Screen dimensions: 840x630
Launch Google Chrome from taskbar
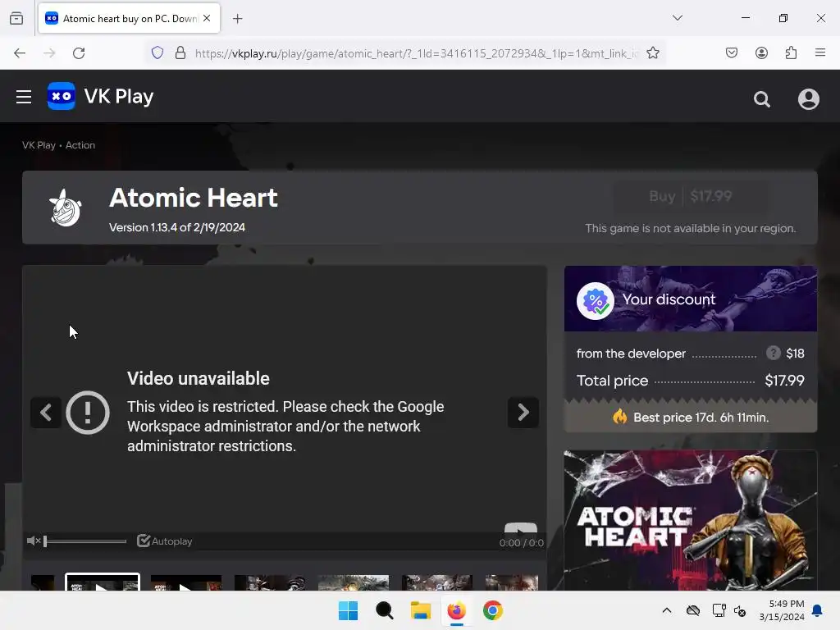(493, 610)
